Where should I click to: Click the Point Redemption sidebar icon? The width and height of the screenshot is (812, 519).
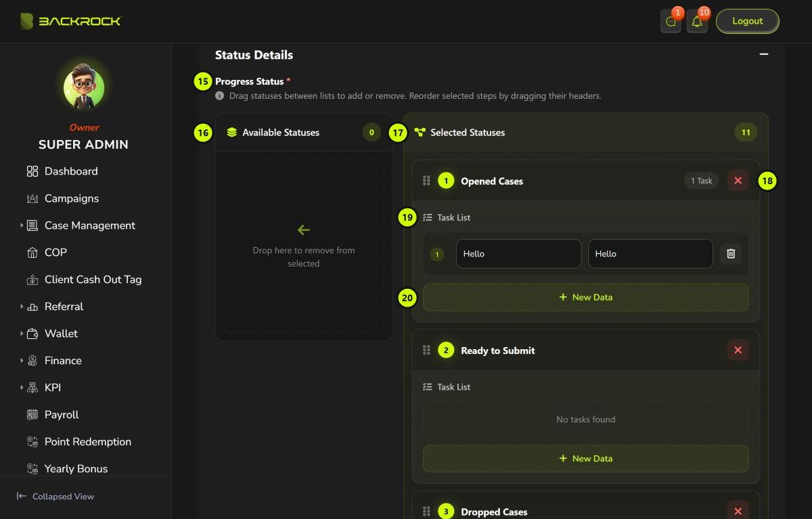[x=32, y=442]
